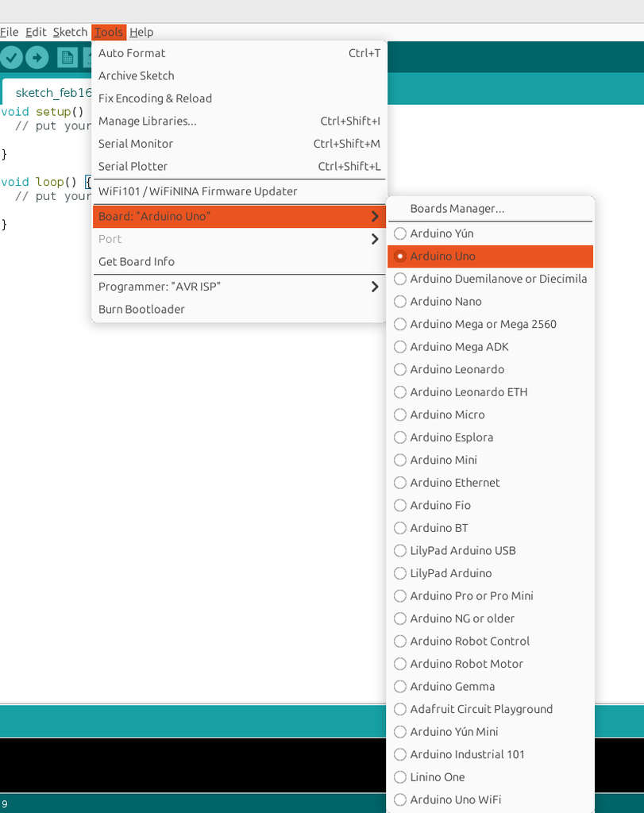Expand the Programmer: "AVR ISP" submenu
This screenshot has width=644, height=813.
point(239,287)
